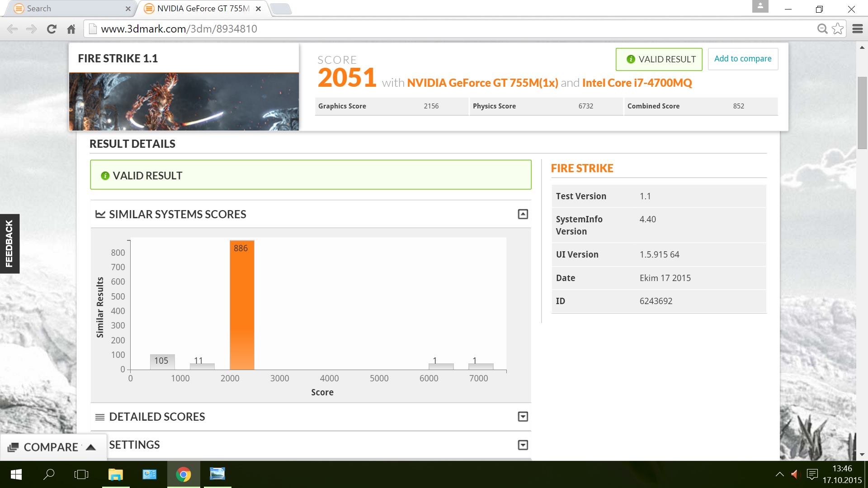
Task: Click the FIRE STRIKE orange heading
Action: (x=582, y=169)
